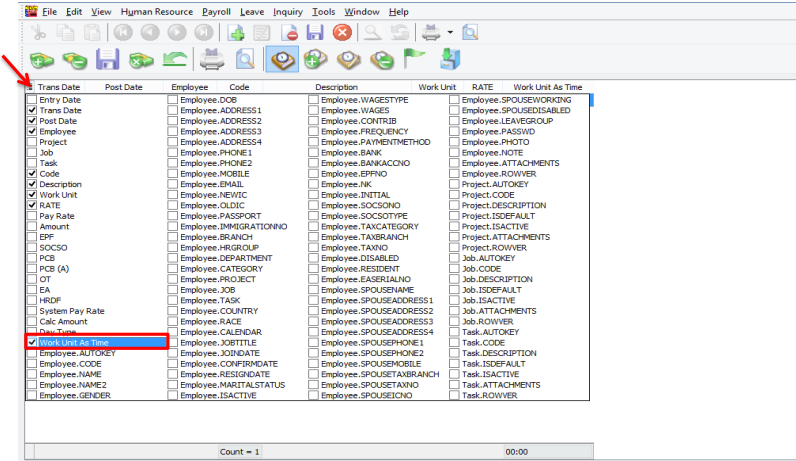Click the Edit document icon
The width and height of the screenshot is (796, 461).
262,32
